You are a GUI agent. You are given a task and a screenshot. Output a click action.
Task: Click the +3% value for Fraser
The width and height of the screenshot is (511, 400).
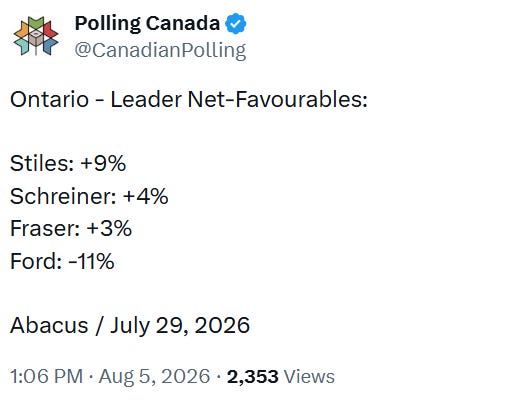[109, 228]
